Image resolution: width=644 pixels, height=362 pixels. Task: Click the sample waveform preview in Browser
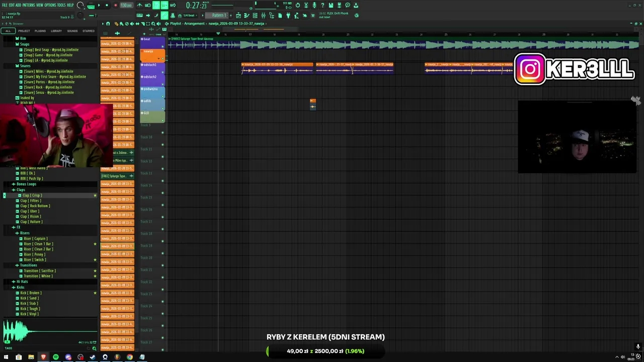49,331
